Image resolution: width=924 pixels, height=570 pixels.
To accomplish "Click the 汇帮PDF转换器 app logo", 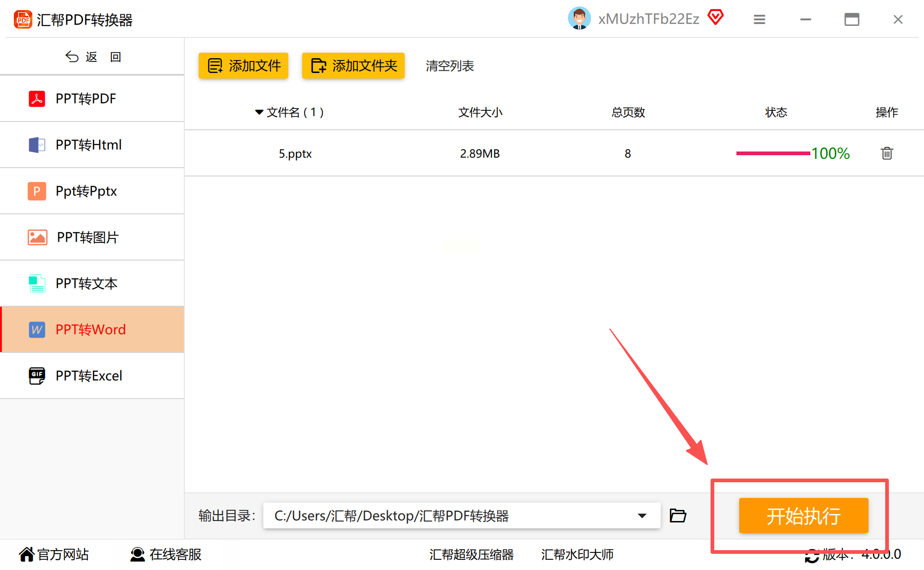I will [23, 19].
